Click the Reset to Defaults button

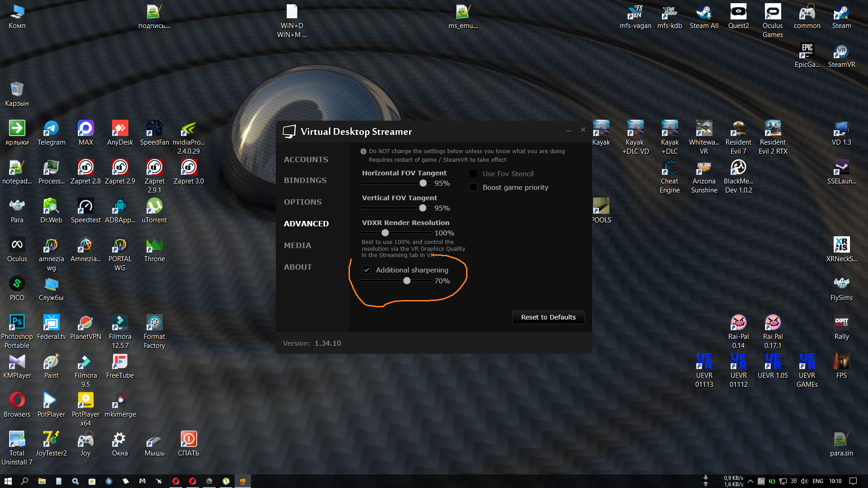[548, 317]
